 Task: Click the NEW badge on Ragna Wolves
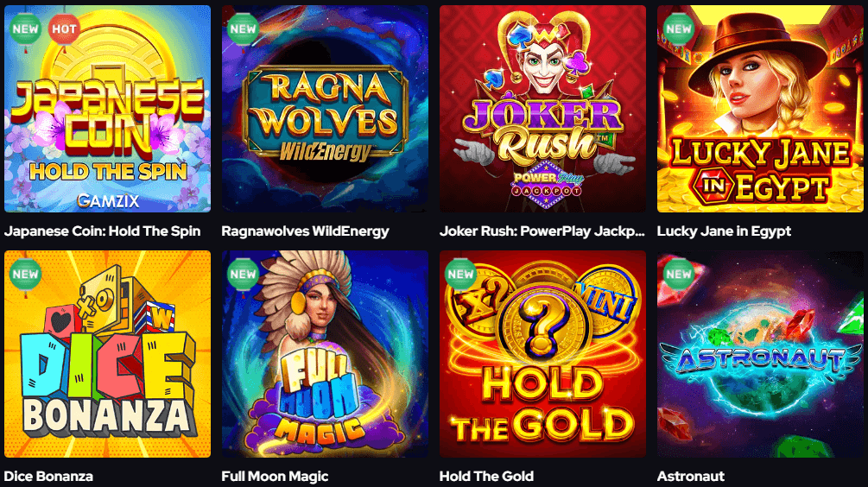point(243,28)
